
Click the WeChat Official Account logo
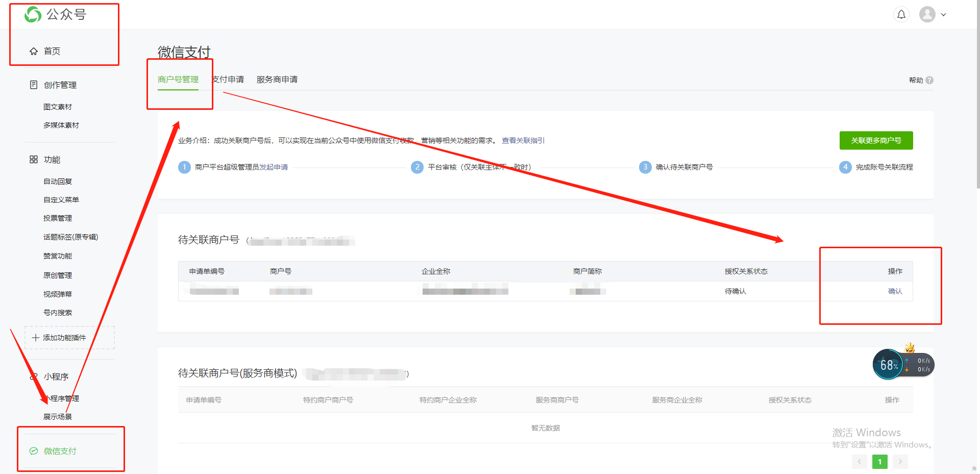tap(55, 14)
